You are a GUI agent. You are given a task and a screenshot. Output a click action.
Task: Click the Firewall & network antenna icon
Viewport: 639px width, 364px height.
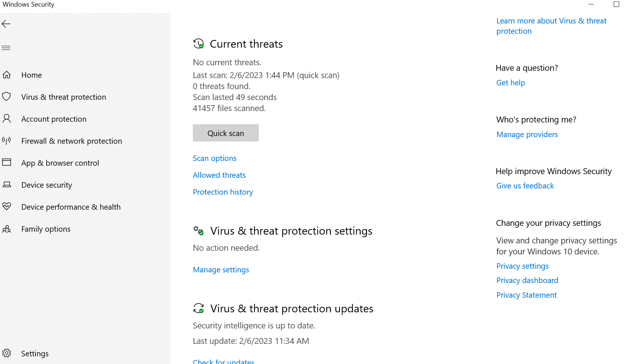[x=7, y=140]
